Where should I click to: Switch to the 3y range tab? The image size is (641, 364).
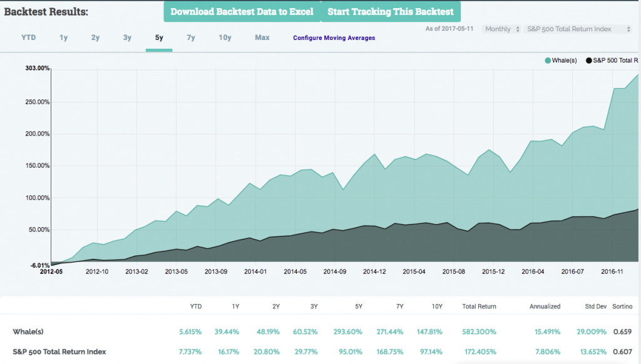click(x=127, y=38)
